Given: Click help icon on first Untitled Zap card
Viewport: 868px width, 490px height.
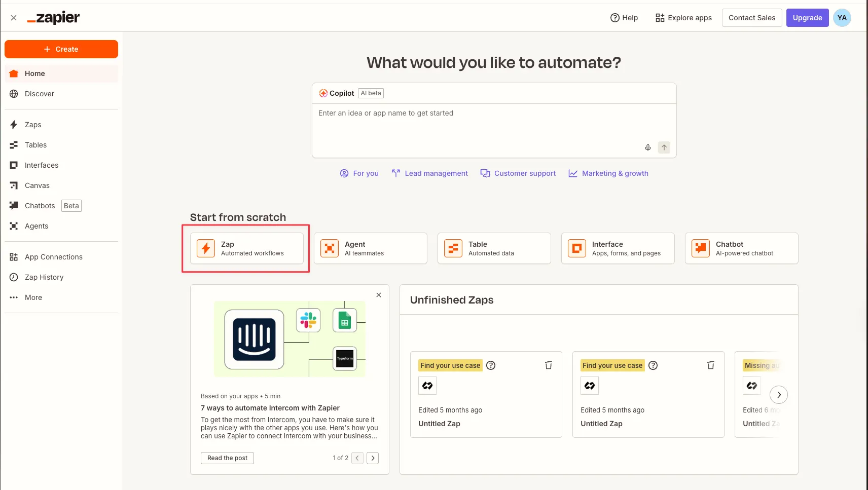Looking at the screenshot, I should (491, 365).
